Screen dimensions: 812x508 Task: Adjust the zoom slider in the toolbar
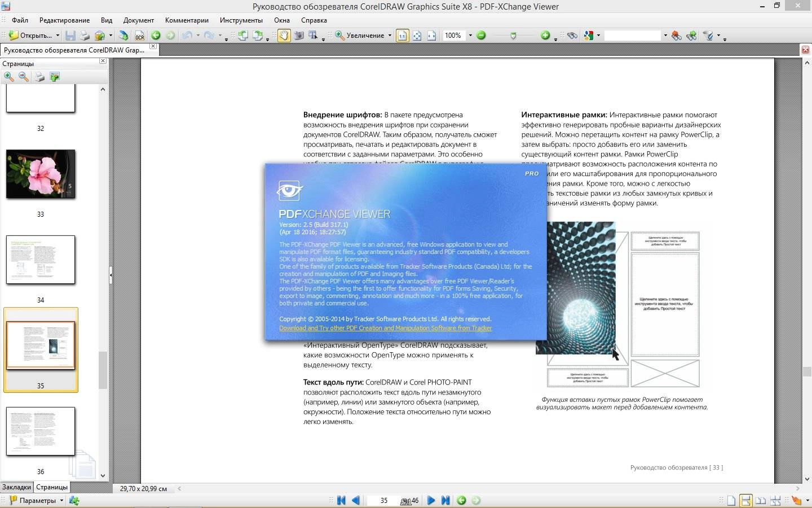coord(513,36)
